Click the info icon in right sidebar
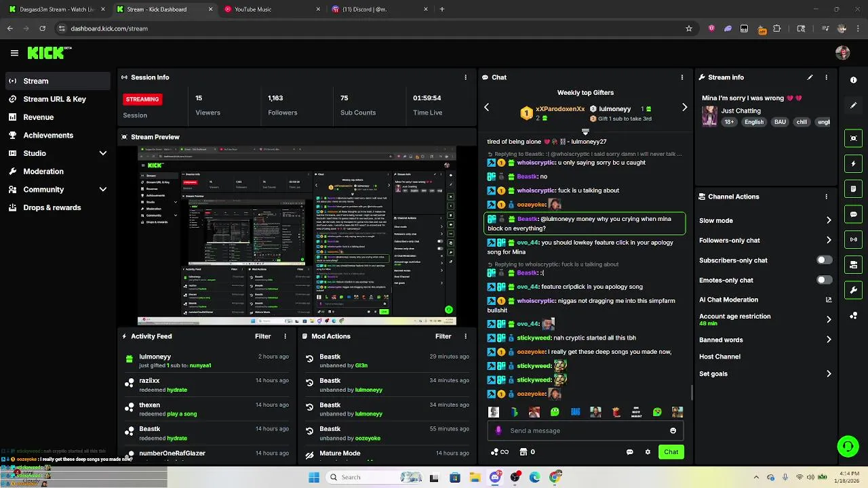Image resolution: width=868 pixels, height=488 pixels. pos(854,80)
